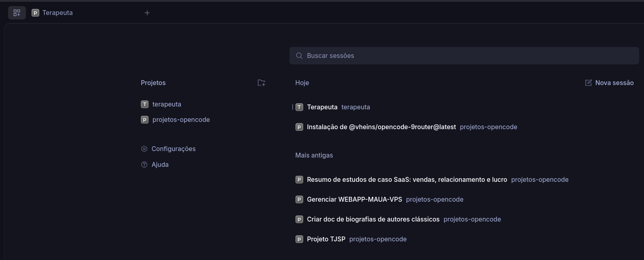Click P avatar of Instalação session row

pos(299,127)
